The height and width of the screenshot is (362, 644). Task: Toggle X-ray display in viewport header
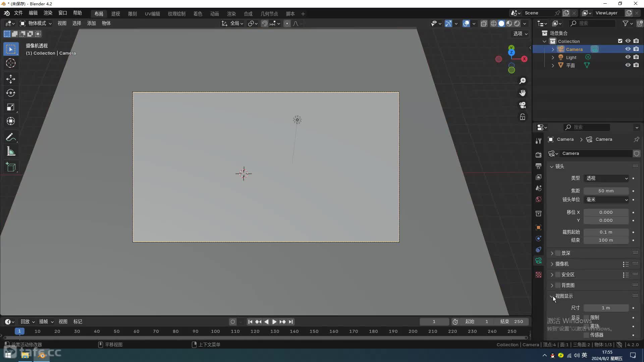pos(484,23)
